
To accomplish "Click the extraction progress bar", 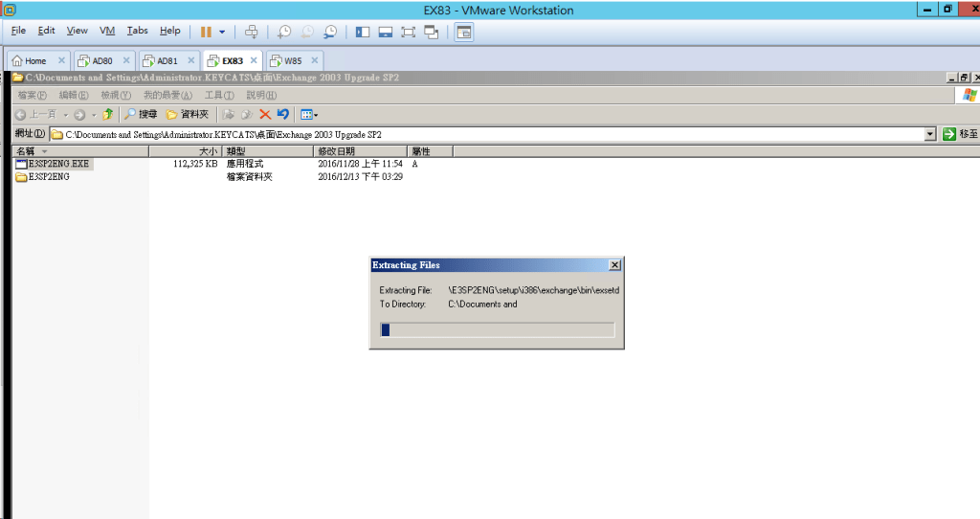I will click(498, 330).
